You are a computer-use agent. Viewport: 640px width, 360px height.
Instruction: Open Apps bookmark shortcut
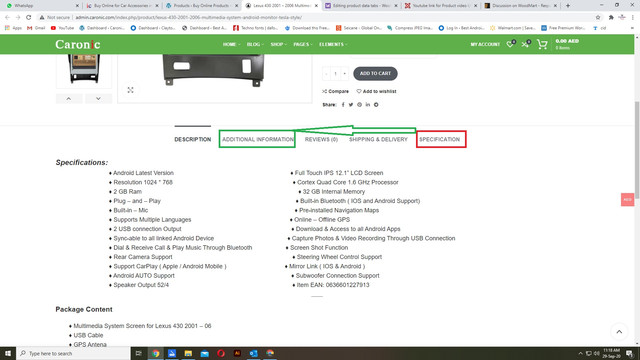pos(13,28)
